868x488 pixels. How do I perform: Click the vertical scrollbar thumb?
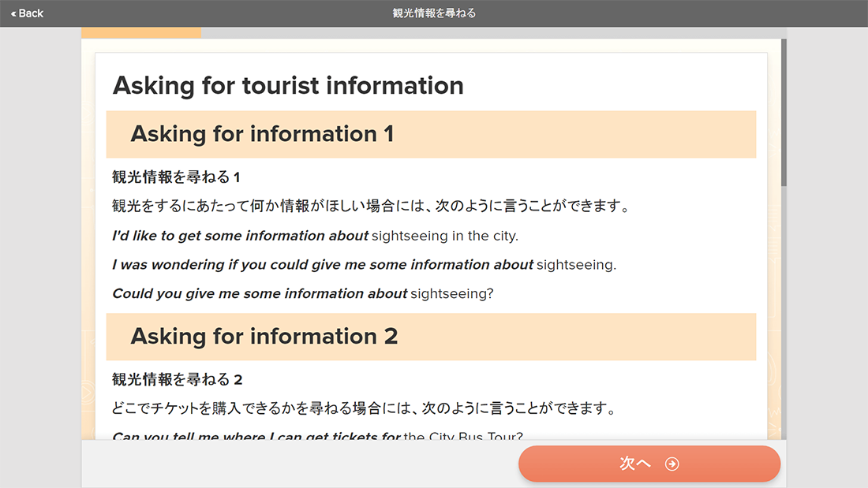point(784,110)
